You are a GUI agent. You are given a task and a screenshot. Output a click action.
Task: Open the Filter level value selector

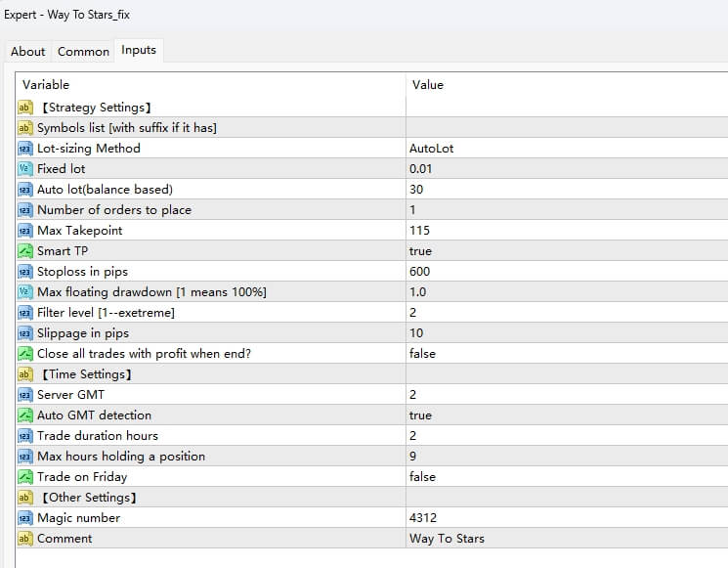[415, 313]
